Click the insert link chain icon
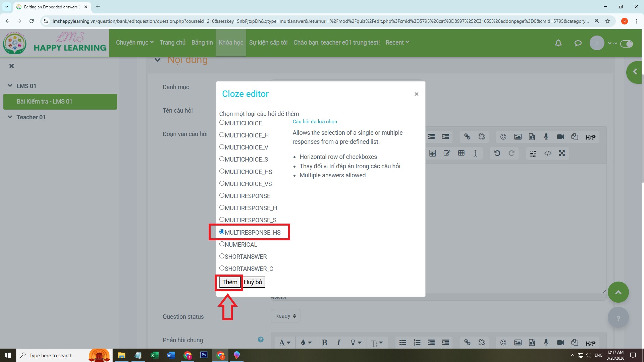 467,137
